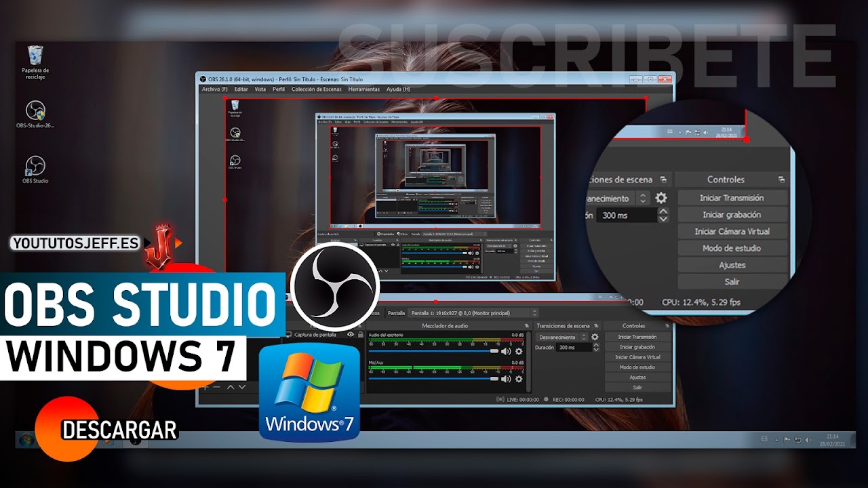Move source down with the arrow icon

coord(241,386)
